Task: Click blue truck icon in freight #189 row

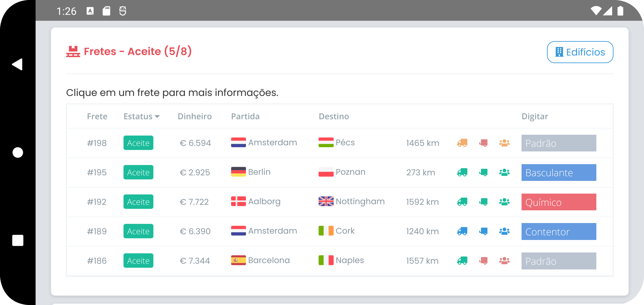Action: pos(462,231)
